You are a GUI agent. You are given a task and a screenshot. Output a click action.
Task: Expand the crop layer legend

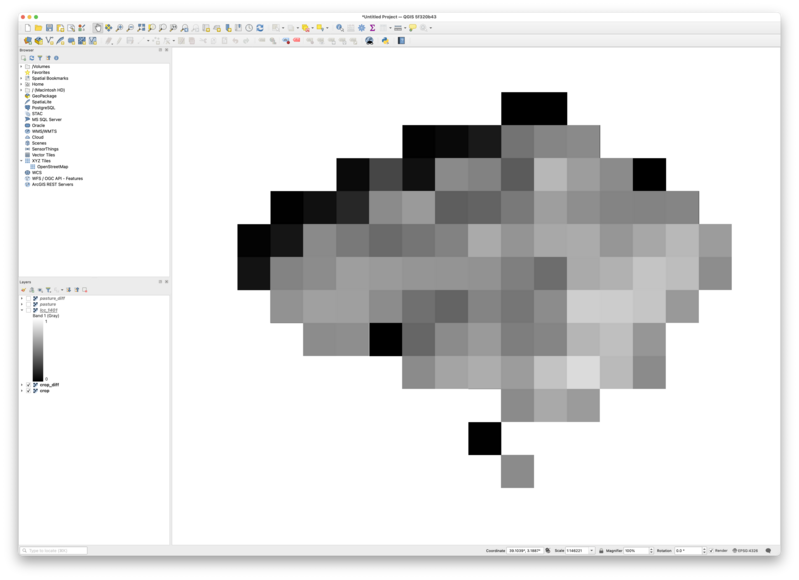[x=22, y=391]
